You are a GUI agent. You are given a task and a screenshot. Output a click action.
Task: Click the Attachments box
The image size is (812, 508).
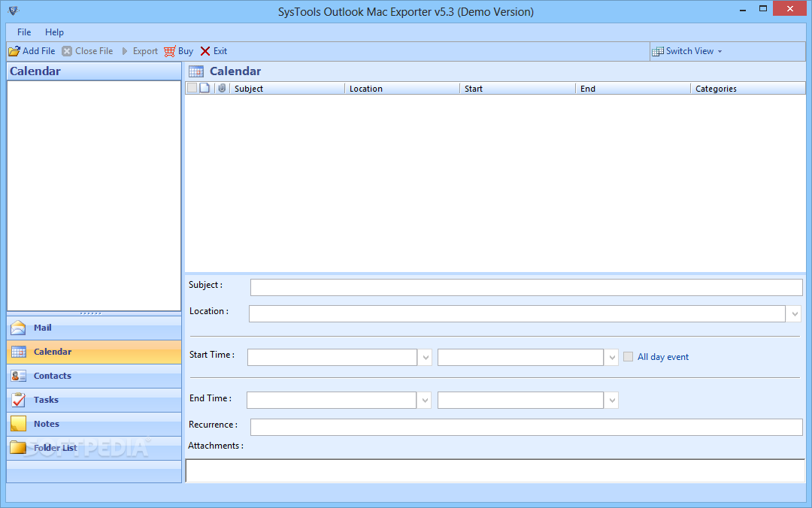pyautogui.click(x=495, y=471)
